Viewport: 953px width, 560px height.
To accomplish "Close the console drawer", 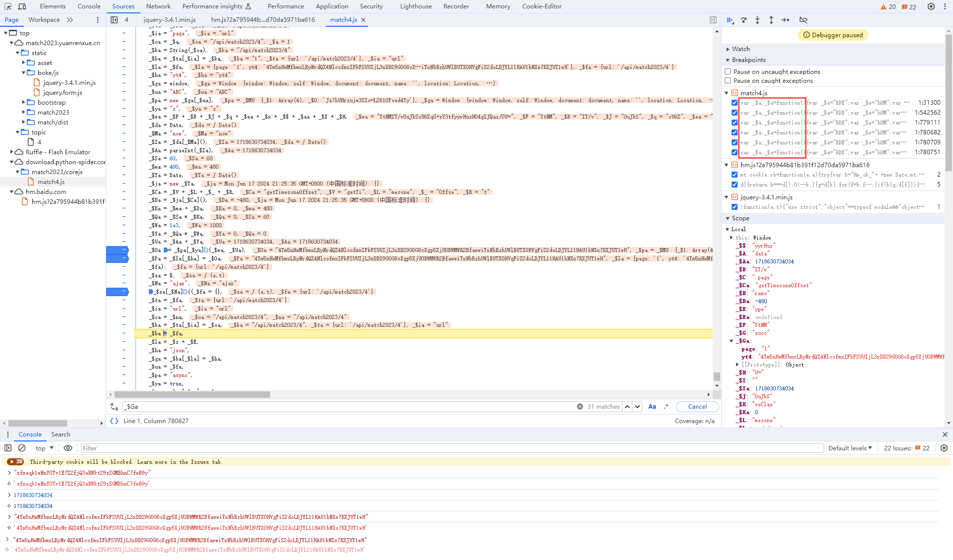I will click(945, 435).
